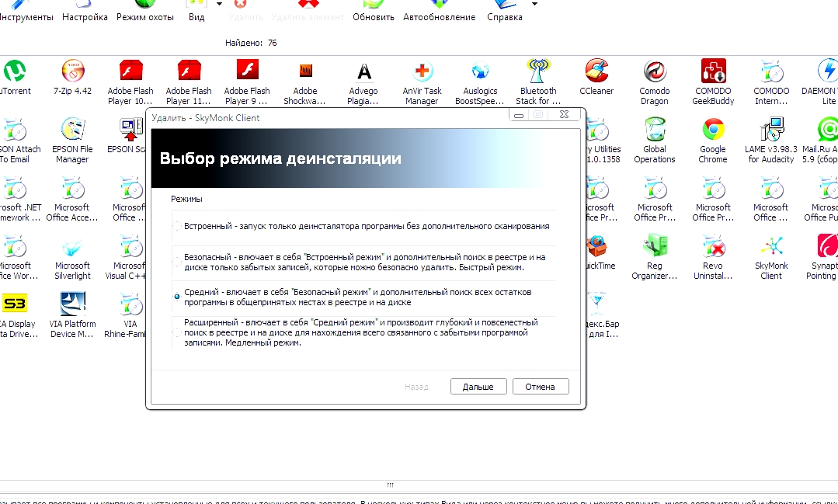Open the Инструменты toolbar item
Screen dimensions: 838x504
pyautogui.click(x=26, y=12)
